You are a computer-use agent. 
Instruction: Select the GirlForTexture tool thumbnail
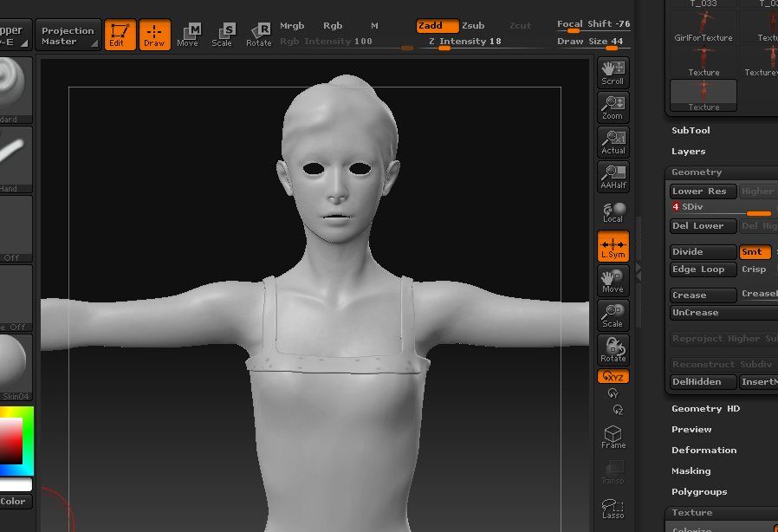coord(703,26)
